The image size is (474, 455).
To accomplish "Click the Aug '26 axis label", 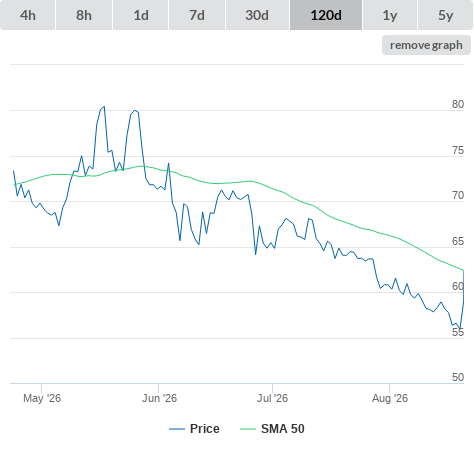I will point(390,398).
